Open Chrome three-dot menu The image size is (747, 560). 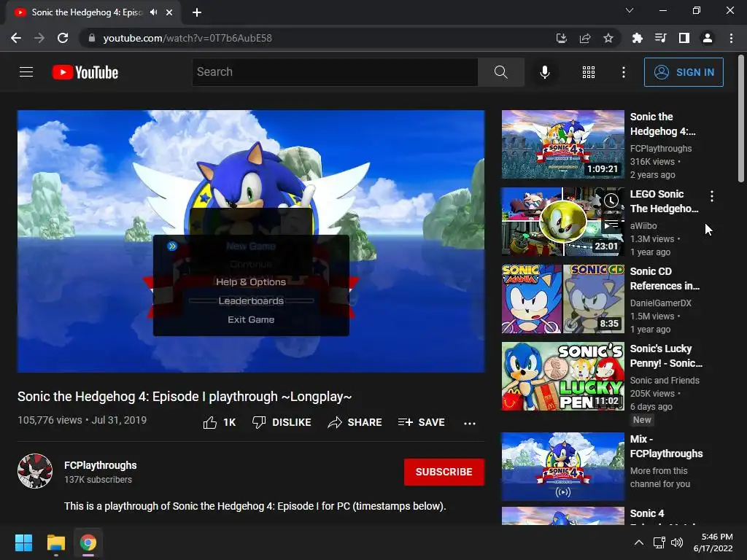point(731,38)
